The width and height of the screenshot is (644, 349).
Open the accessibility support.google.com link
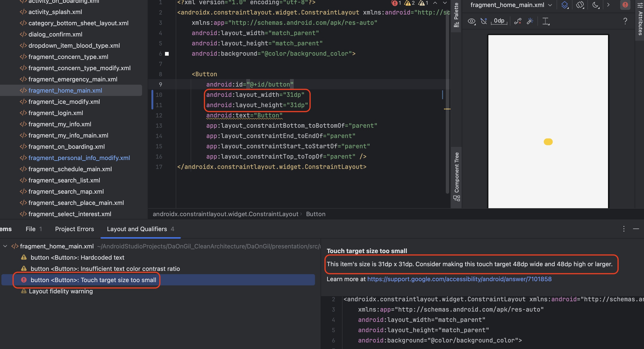tap(459, 279)
